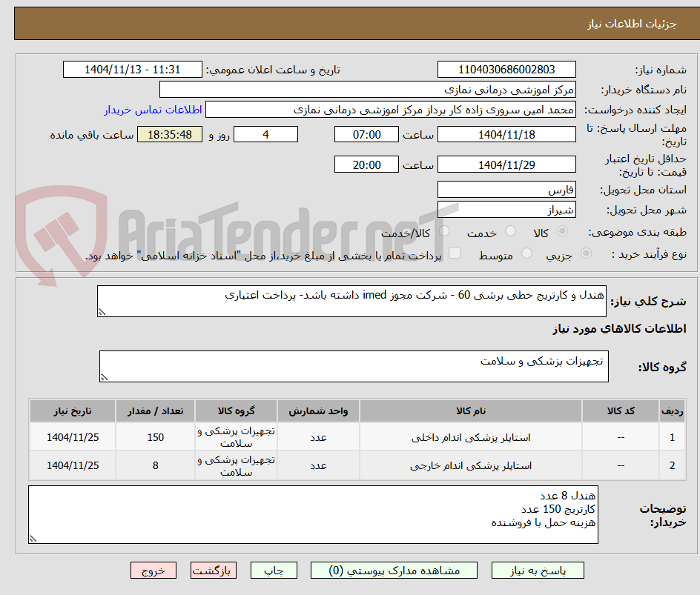Click the گروه کالا text area

click(x=354, y=366)
